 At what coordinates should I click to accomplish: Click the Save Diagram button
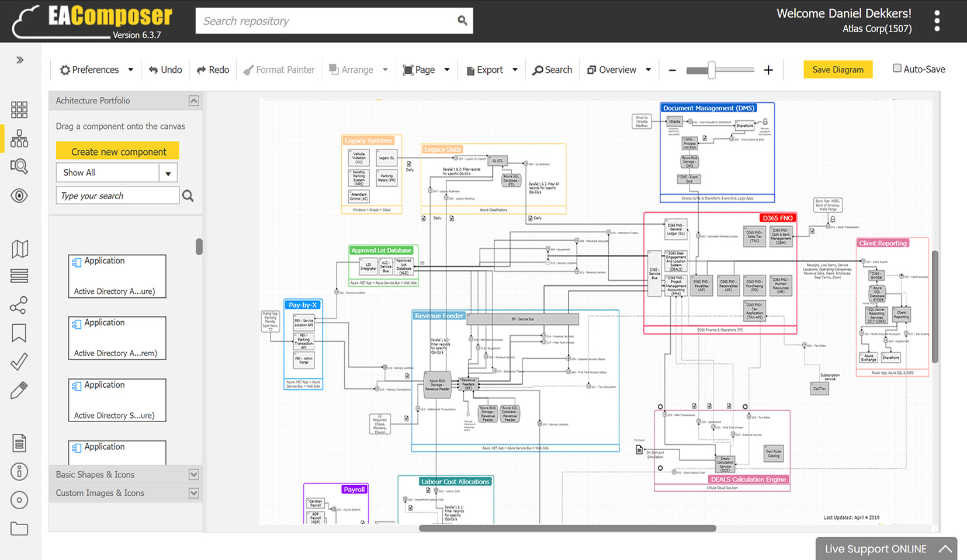point(838,69)
